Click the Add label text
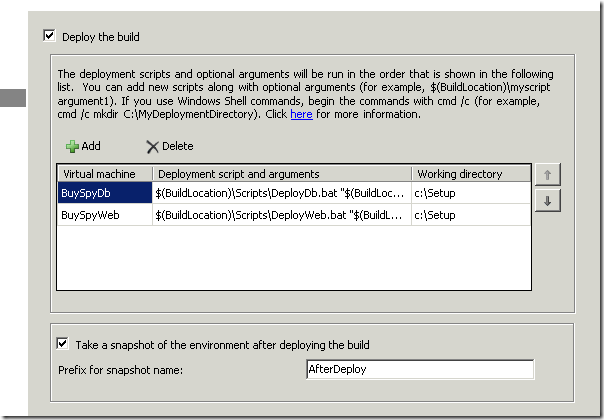Image resolution: width=604 pixels, height=420 pixels. pos(91,146)
